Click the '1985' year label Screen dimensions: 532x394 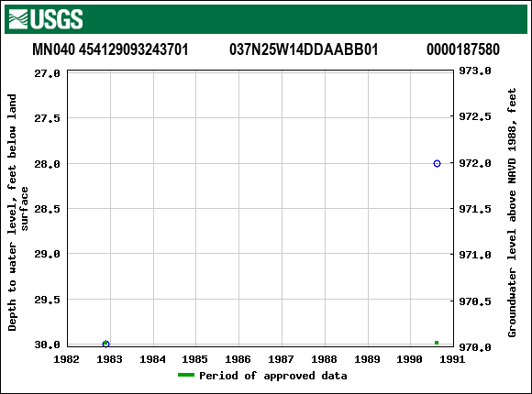pos(194,359)
